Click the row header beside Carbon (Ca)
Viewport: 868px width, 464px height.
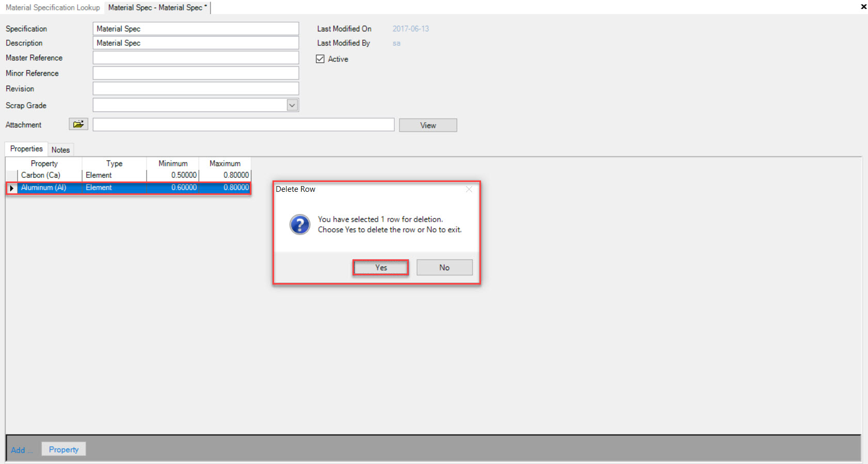coord(12,175)
